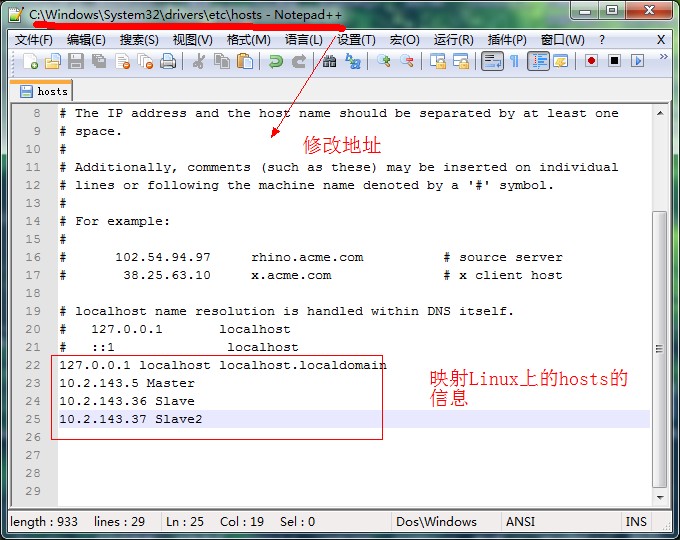Viewport: 680px width, 540px height.
Task: Open the 文件(F) menu
Action: click(33, 40)
